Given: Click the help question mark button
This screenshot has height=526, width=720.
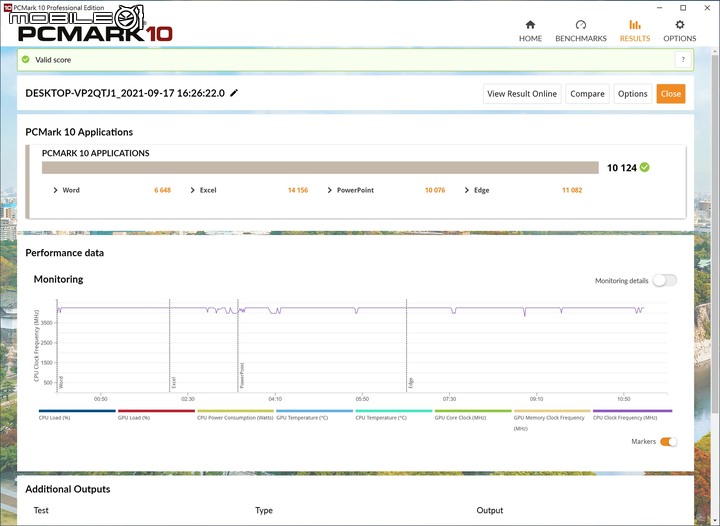Looking at the screenshot, I should pyautogui.click(x=683, y=60).
